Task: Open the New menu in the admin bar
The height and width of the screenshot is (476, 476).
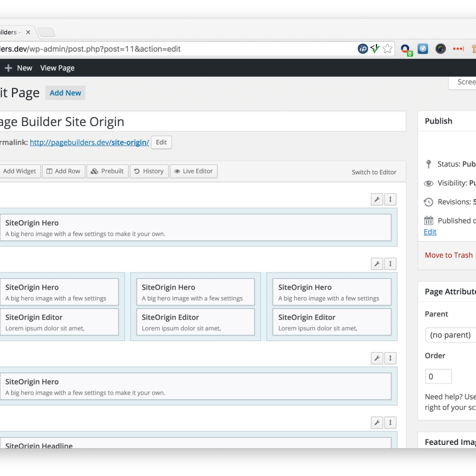Action: tap(24, 68)
